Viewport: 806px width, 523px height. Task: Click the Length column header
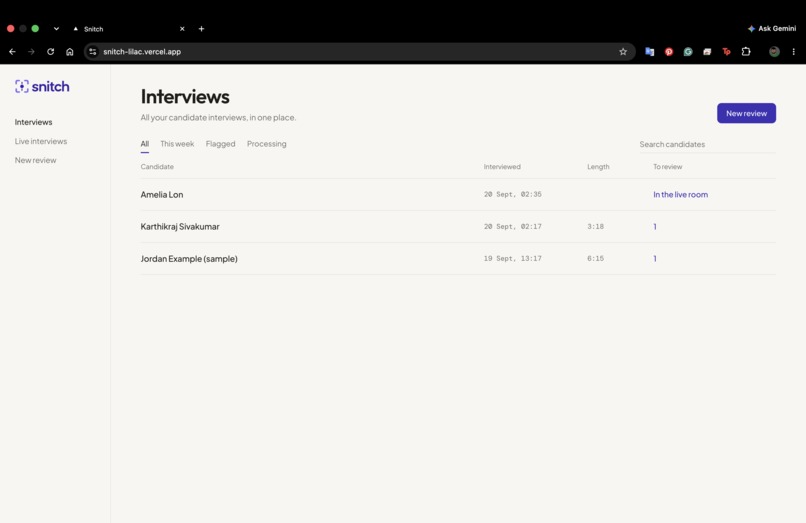point(598,167)
